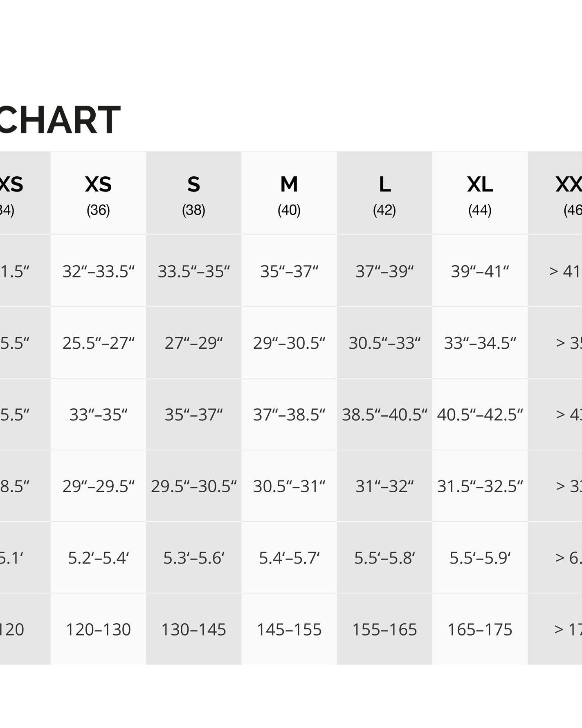Click the 145–155 weight cell
Image resolution: width=582 pixels, height=728 pixels.
tap(289, 629)
